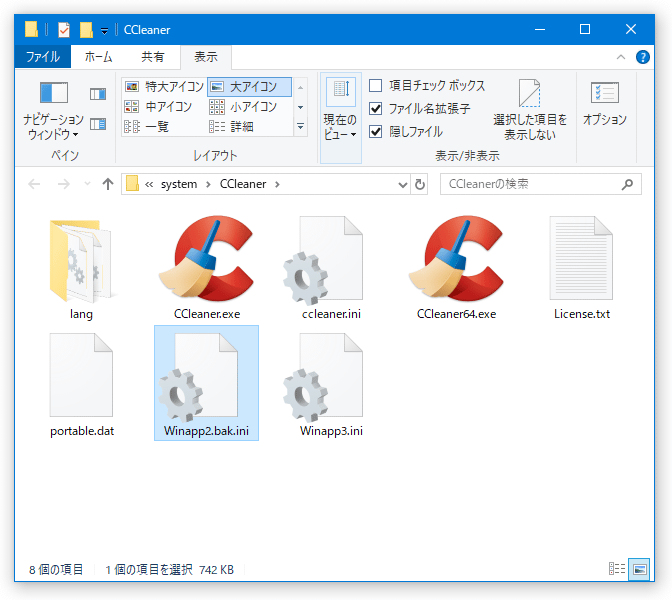Collapse the ribbon with chevron
Screen dimensions: 672x600
621,57
